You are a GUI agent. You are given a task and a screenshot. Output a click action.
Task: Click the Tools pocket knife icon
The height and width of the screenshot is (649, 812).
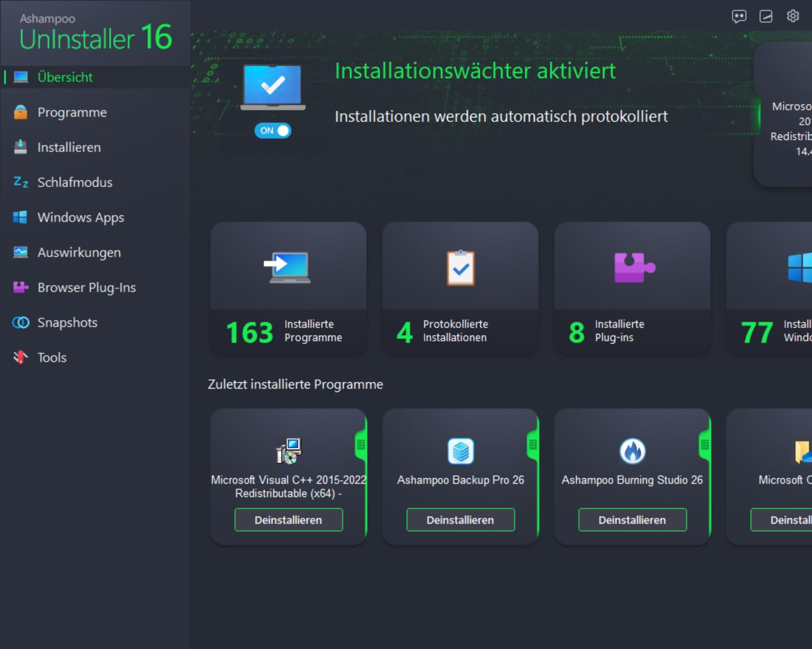(x=21, y=357)
